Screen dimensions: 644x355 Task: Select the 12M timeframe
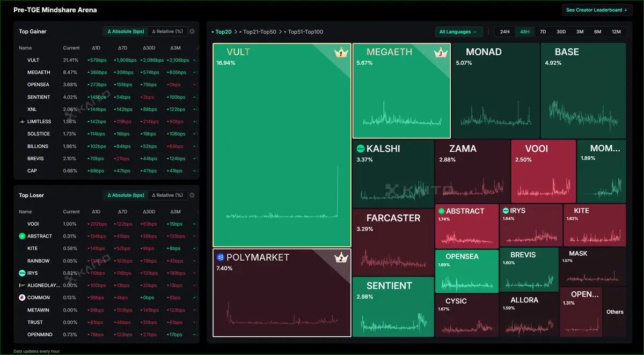616,32
